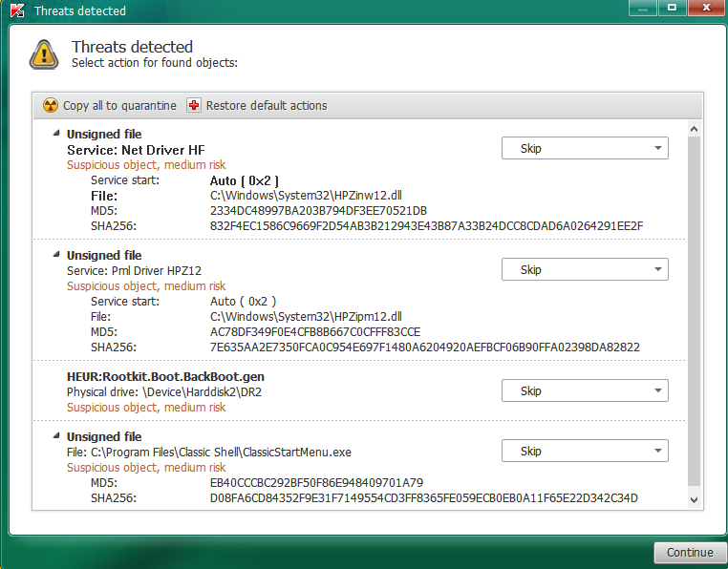Open action dropdown for Pml Driver HPZ12

[585, 269]
